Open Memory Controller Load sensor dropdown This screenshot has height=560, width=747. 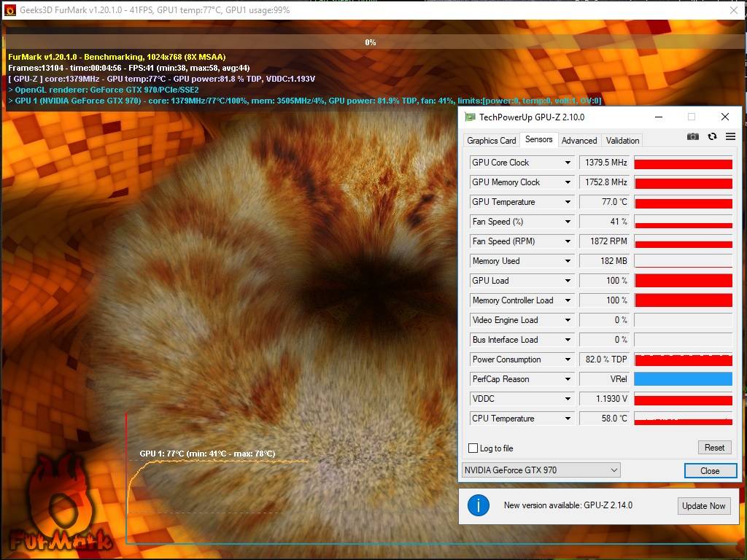[x=568, y=300]
